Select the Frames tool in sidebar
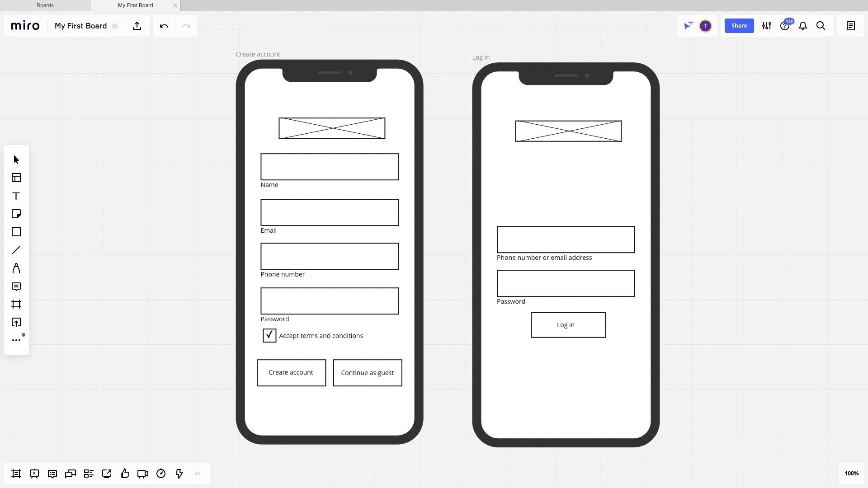Viewport: 868px width, 488px height. click(x=16, y=304)
